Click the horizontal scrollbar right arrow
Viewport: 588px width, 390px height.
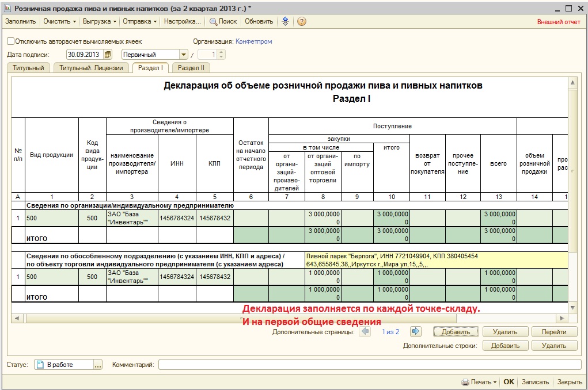pyautogui.click(x=562, y=319)
